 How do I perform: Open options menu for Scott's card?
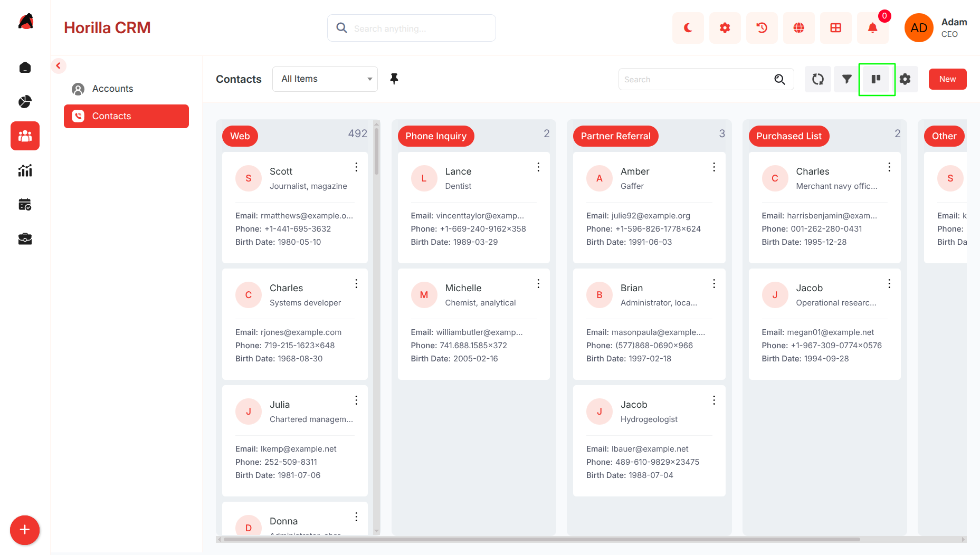click(x=356, y=167)
